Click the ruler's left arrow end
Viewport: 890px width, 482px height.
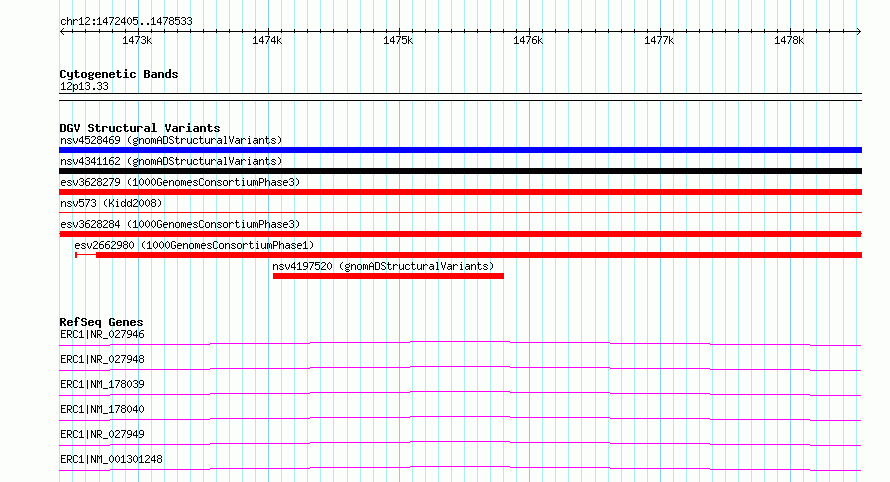click(x=62, y=31)
